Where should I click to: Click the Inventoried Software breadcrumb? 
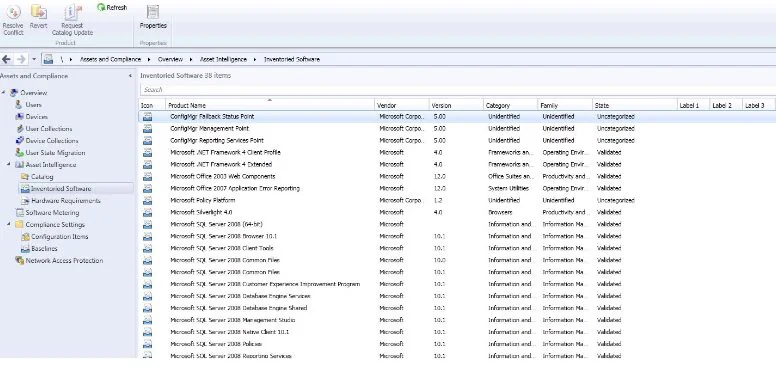[292, 59]
